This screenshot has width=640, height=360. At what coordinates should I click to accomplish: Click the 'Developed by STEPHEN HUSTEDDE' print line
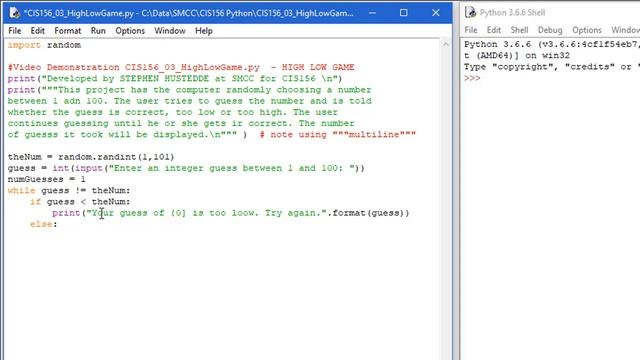click(x=175, y=78)
